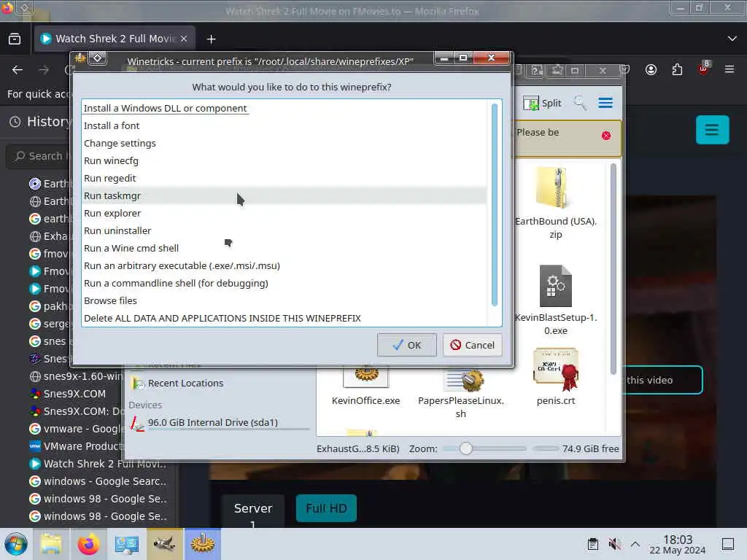Select the Server 1 button

coord(253,512)
